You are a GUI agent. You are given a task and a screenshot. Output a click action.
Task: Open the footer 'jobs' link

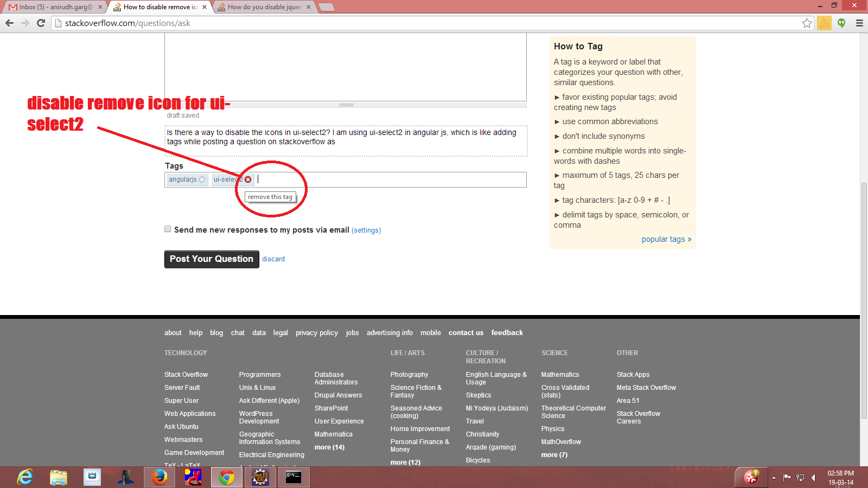tap(353, 333)
